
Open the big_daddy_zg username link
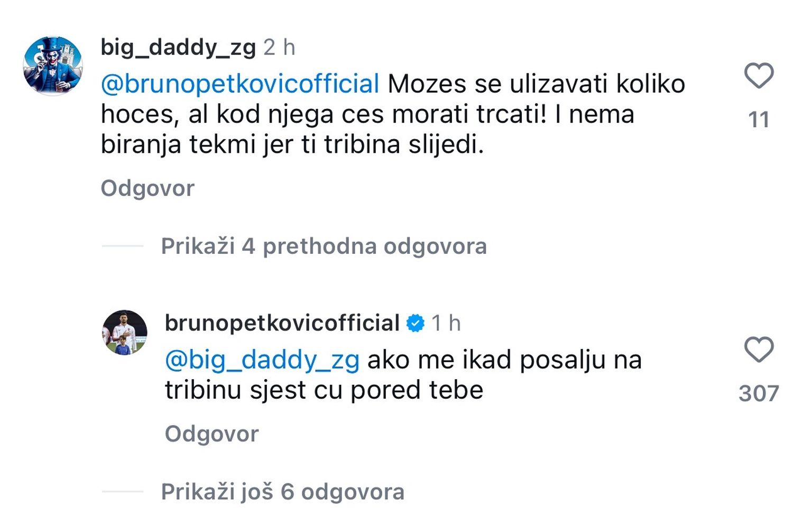[178, 48]
